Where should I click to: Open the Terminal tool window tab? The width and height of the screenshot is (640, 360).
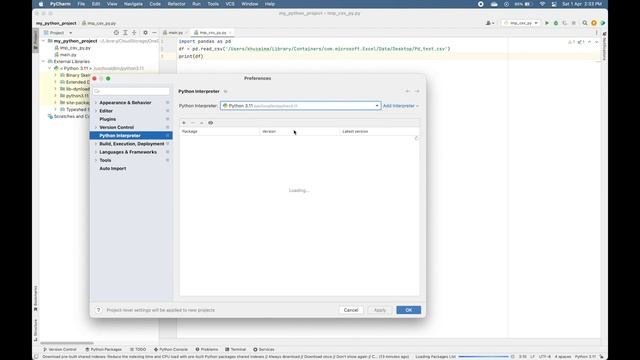click(x=236, y=350)
